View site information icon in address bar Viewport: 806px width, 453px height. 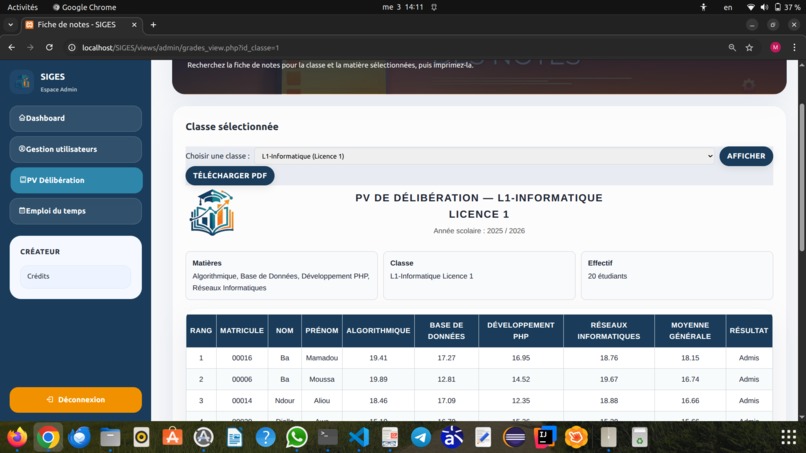click(72, 47)
